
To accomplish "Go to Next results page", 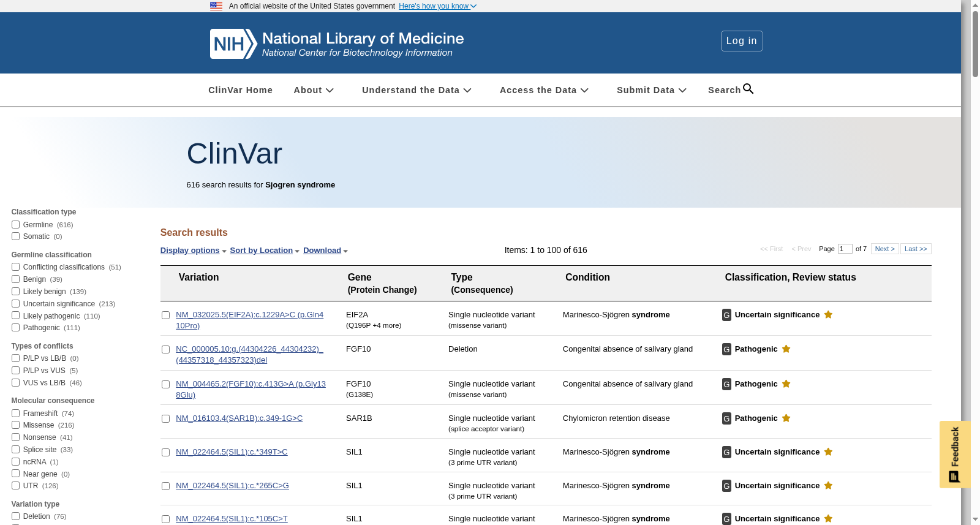I will pyautogui.click(x=884, y=249).
